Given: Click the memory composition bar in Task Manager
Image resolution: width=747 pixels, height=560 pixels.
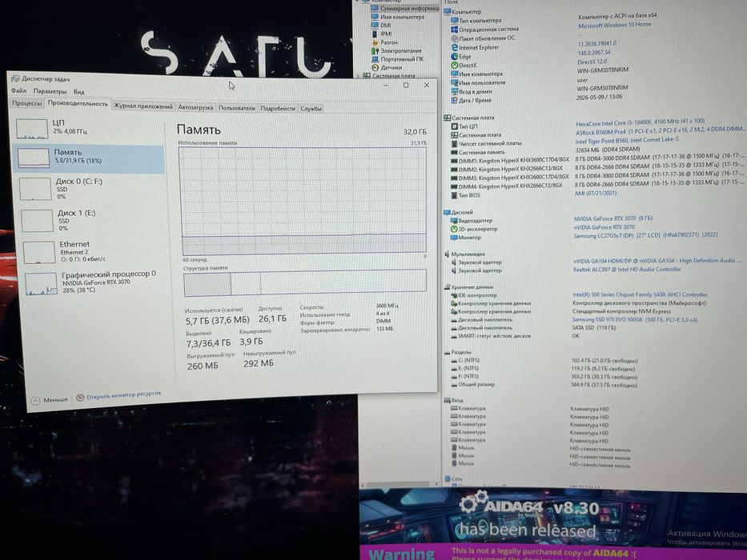Looking at the screenshot, I should (x=305, y=282).
